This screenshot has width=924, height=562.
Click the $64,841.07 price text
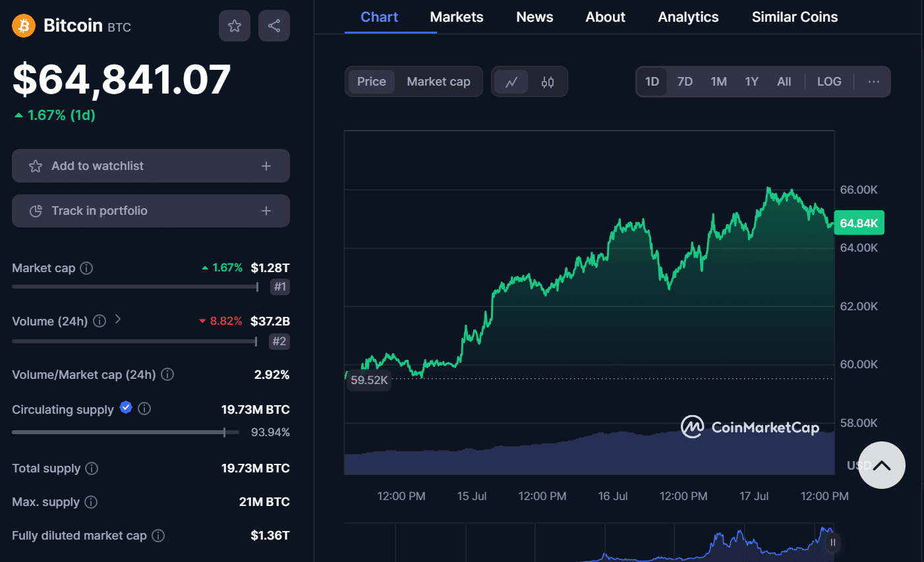tap(122, 79)
